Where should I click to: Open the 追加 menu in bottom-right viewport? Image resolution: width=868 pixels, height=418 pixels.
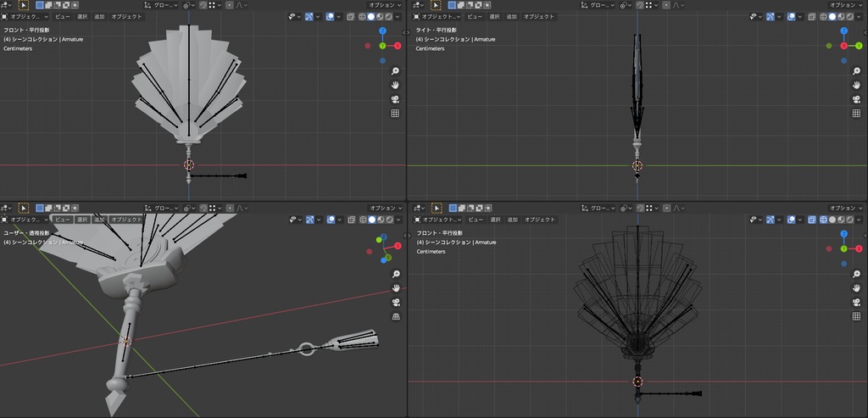(512, 220)
